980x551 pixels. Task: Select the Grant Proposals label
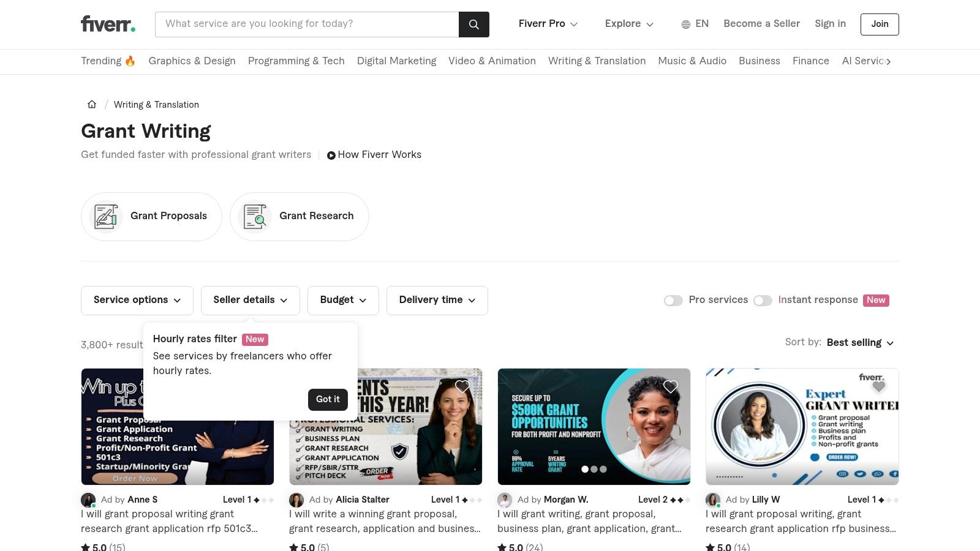[x=168, y=216]
